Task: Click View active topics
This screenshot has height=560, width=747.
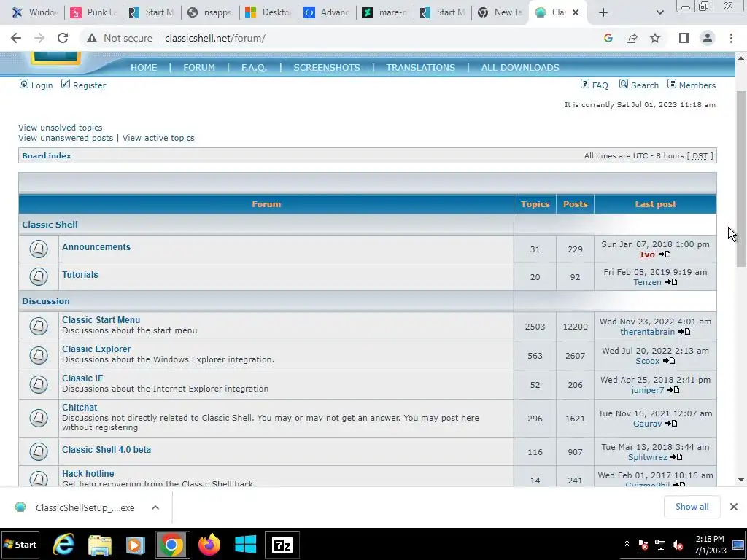Action: (158, 138)
